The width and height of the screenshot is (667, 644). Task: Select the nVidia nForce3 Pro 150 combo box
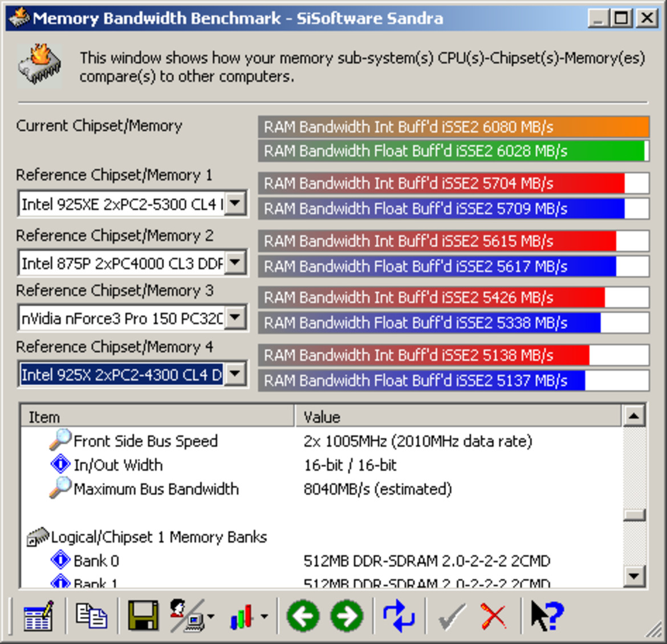click(x=132, y=318)
